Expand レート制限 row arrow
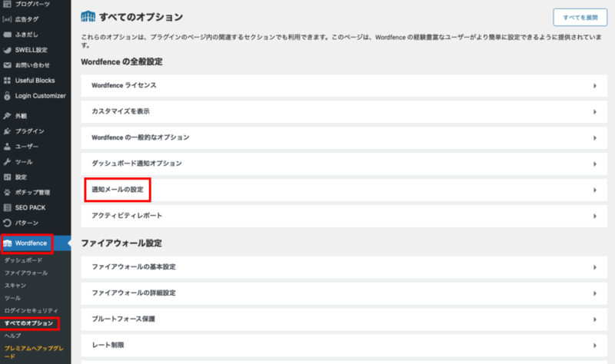The height and width of the screenshot is (364, 615). [x=594, y=346]
